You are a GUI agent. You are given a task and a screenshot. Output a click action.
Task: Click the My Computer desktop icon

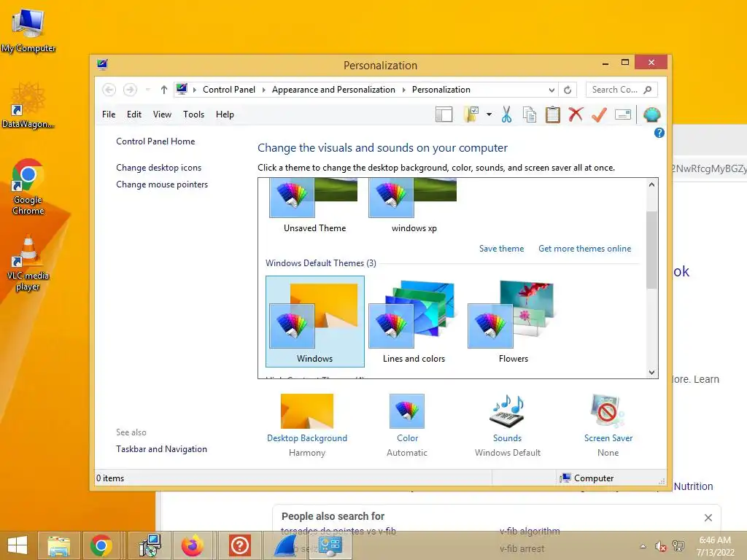coord(28,31)
